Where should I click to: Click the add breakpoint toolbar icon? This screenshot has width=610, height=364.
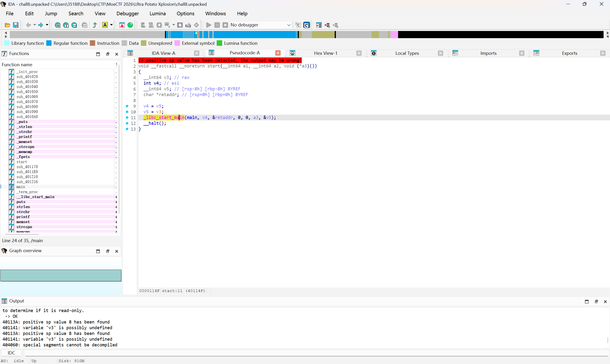coord(327,25)
